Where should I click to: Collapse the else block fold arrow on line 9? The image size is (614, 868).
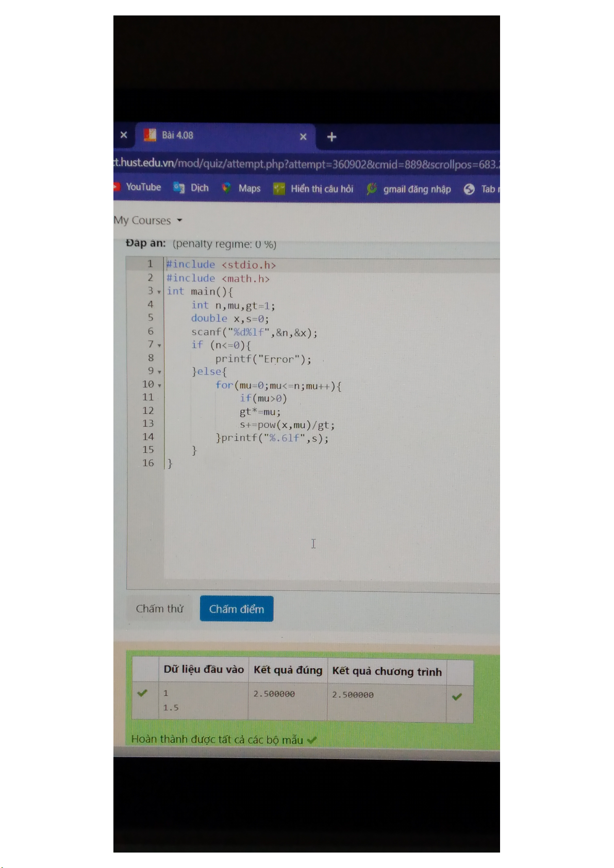click(159, 372)
